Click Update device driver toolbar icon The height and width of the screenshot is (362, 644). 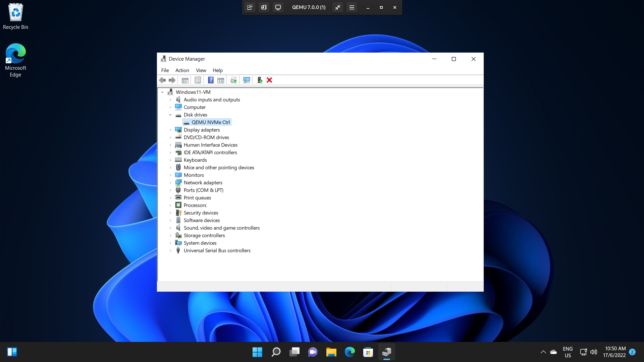pos(233,80)
